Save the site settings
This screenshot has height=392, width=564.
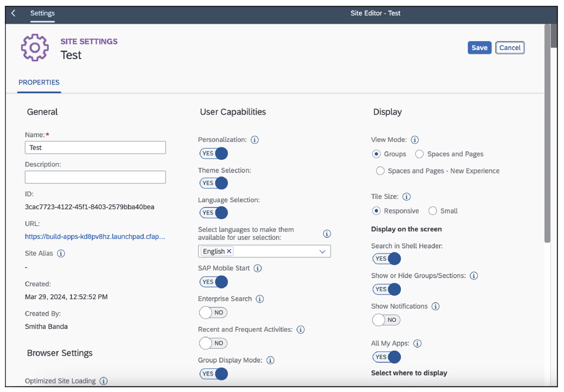point(479,47)
